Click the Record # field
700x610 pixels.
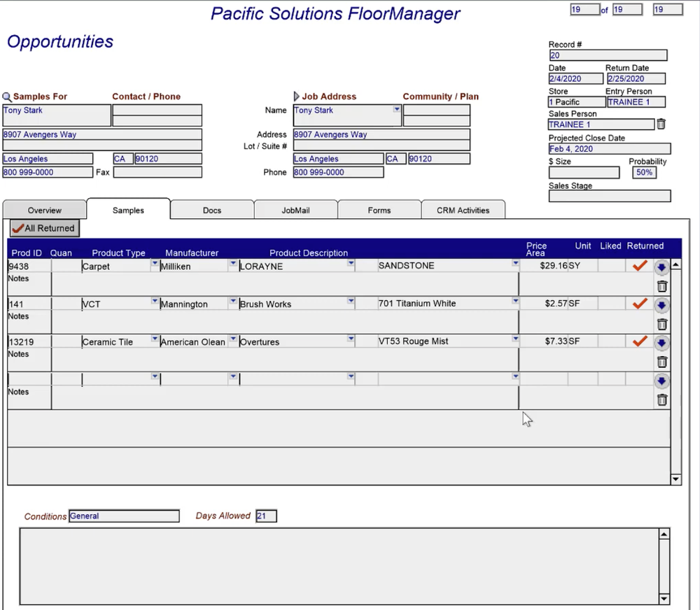point(608,55)
